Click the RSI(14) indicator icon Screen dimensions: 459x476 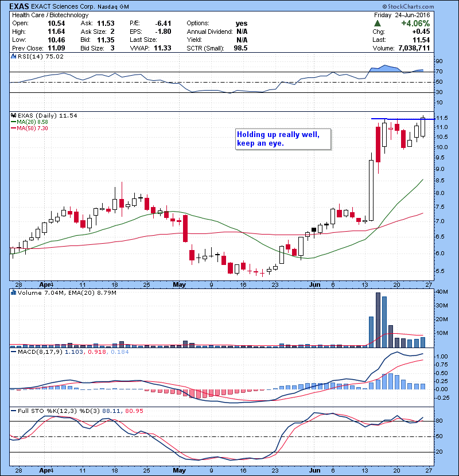click(x=13, y=56)
